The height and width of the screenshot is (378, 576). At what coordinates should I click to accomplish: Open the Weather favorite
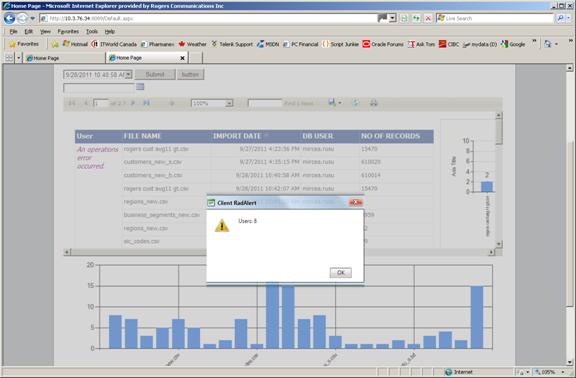pyautogui.click(x=192, y=44)
